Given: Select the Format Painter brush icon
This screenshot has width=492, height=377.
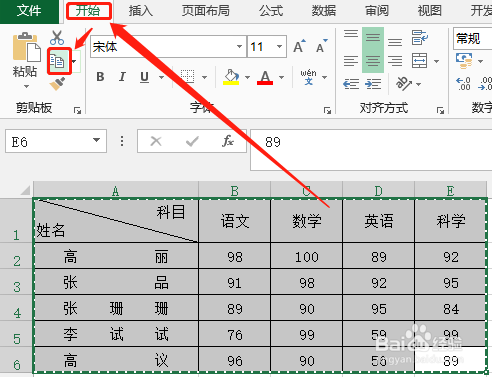Looking at the screenshot, I should click(x=58, y=84).
